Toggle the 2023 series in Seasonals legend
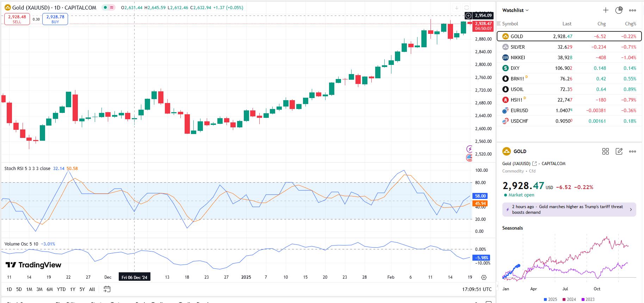The image size is (644, 303). pos(588,299)
